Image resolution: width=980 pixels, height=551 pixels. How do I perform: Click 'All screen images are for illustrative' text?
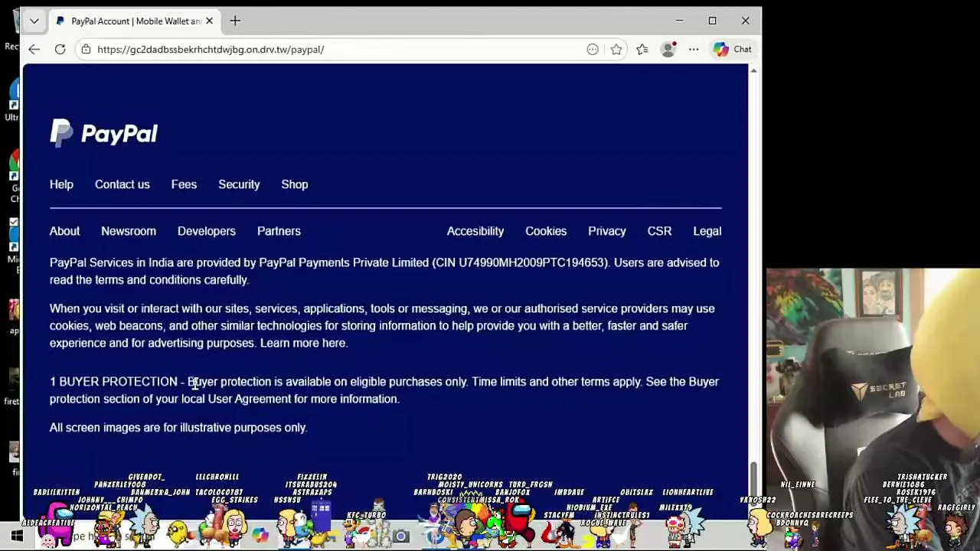click(x=178, y=428)
